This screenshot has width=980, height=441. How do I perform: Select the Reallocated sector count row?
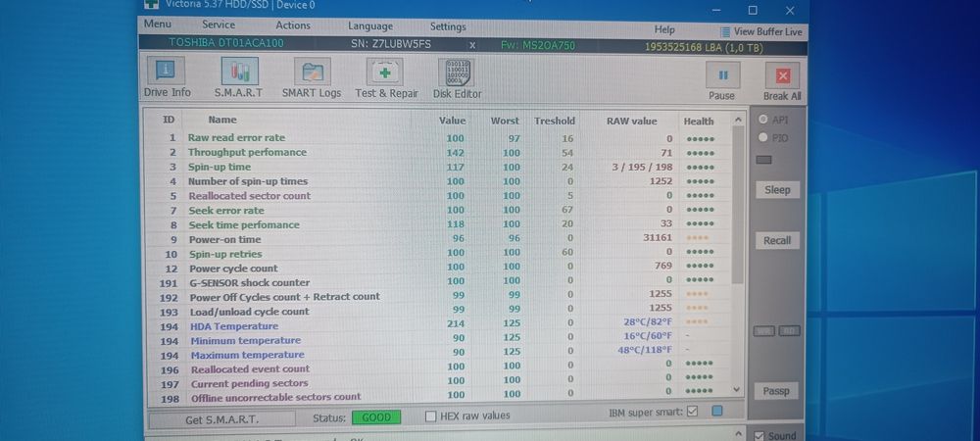440,196
